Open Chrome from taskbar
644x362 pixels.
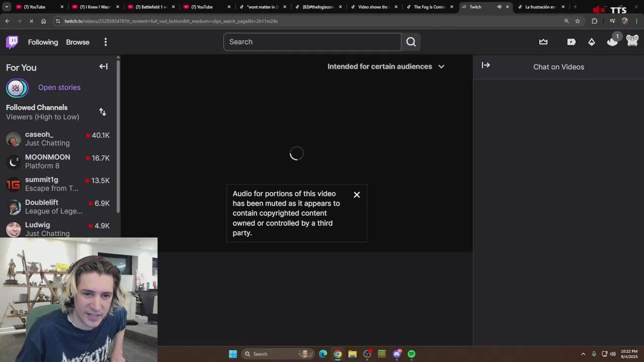(338, 354)
